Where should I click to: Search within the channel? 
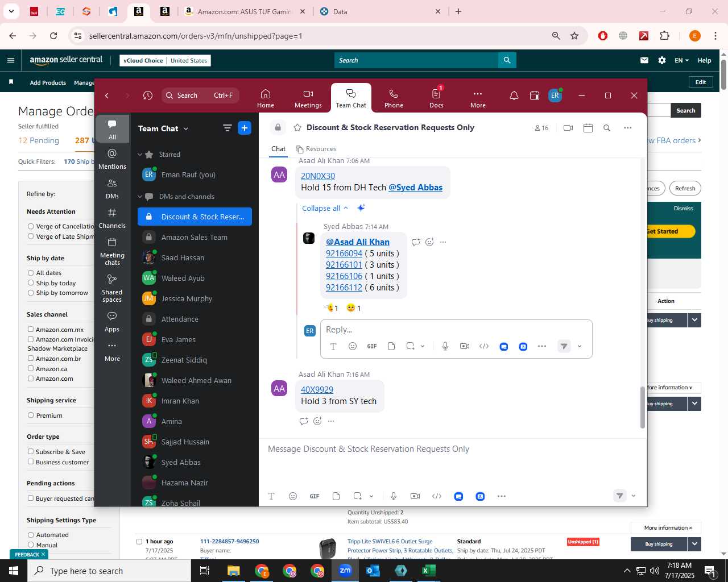pyautogui.click(x=607, y=128)
